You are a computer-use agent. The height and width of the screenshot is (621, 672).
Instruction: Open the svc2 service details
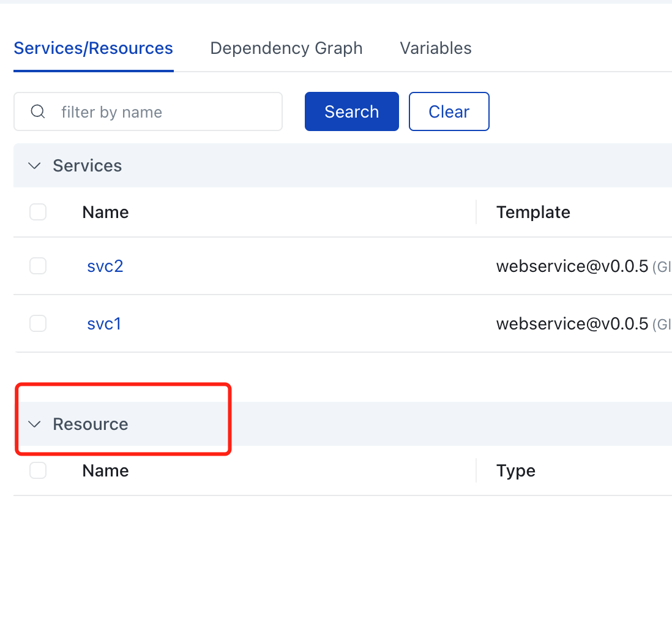105,266
